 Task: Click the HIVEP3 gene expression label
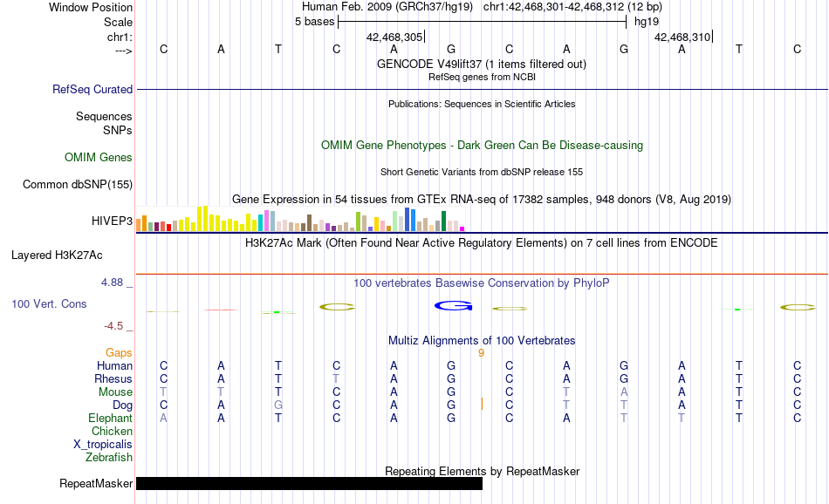pyautogui.click(x=112, y=221)
